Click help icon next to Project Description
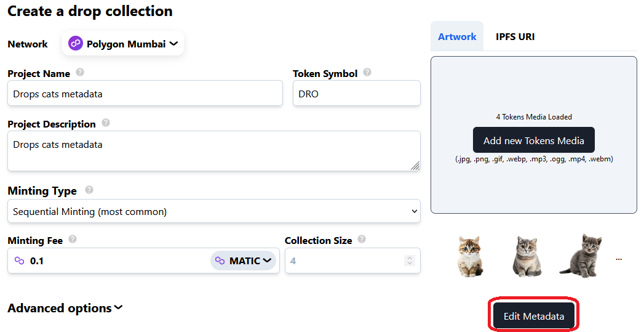 pos(106,123)
